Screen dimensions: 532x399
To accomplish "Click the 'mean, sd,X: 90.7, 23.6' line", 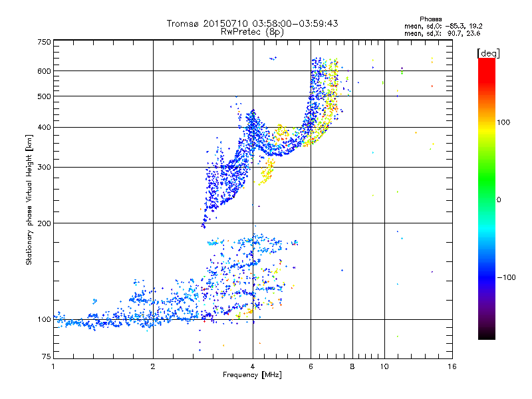I will pos(442,33).
